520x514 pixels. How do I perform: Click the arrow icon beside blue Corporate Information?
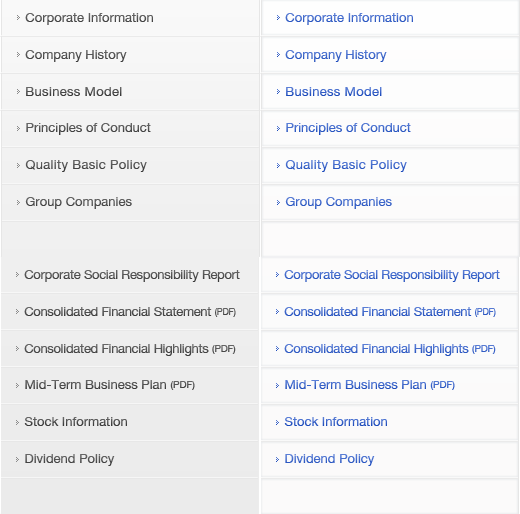(x=278, y=18)
